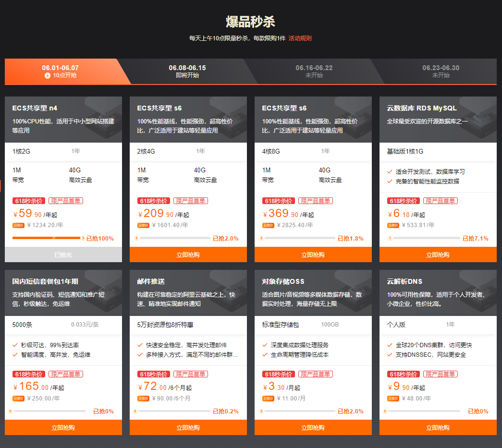Click 立即抢购 for ECS s6 4核8G

pyautogui.click(x=313, y=254)
